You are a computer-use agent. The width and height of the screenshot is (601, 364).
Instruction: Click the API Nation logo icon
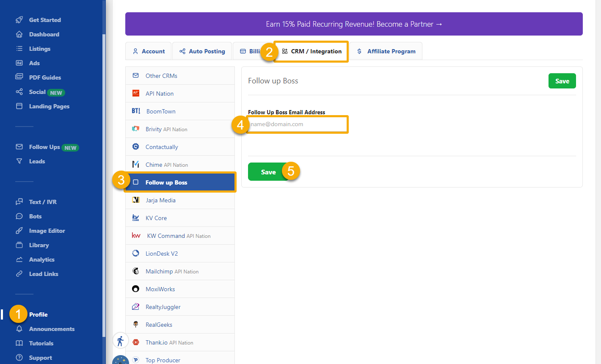tap(136, 94)
